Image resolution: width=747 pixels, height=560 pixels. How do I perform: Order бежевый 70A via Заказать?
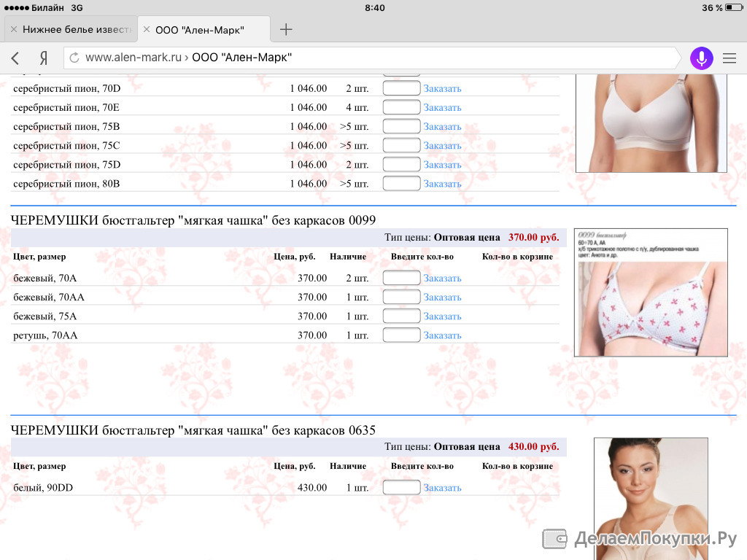(x=442, y=278)
